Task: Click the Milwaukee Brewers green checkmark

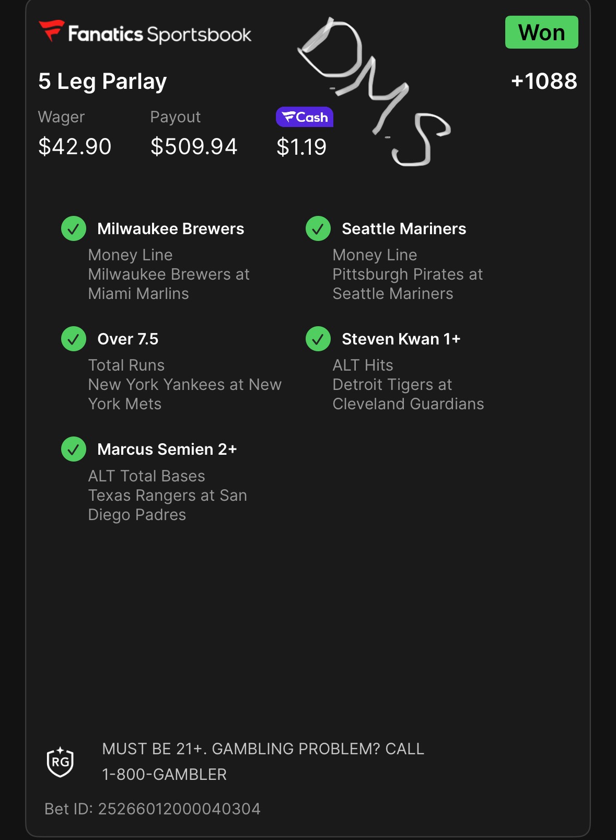Action: coord(74,229)
